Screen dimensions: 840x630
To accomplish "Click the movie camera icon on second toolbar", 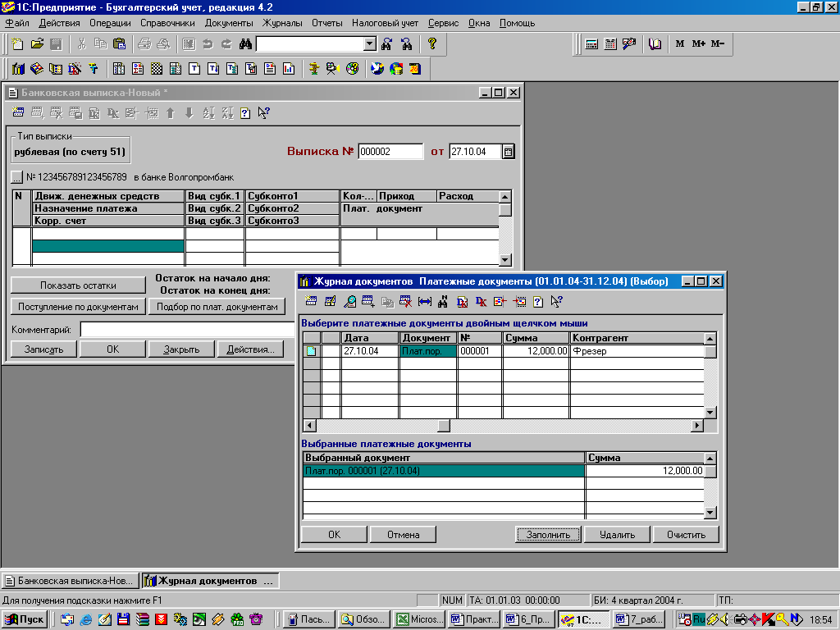I will click(x=332, y=69).
